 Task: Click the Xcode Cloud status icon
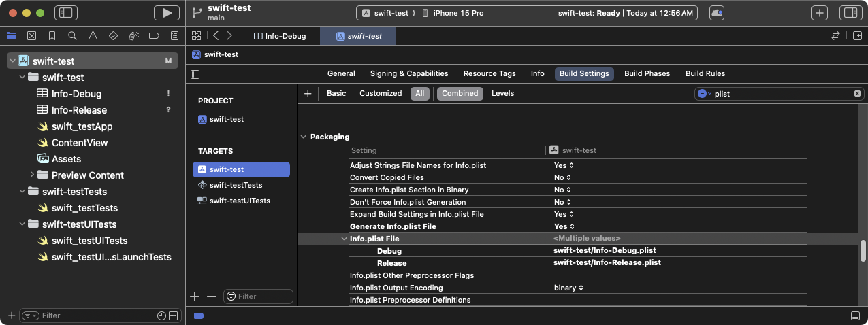(717, 13)
